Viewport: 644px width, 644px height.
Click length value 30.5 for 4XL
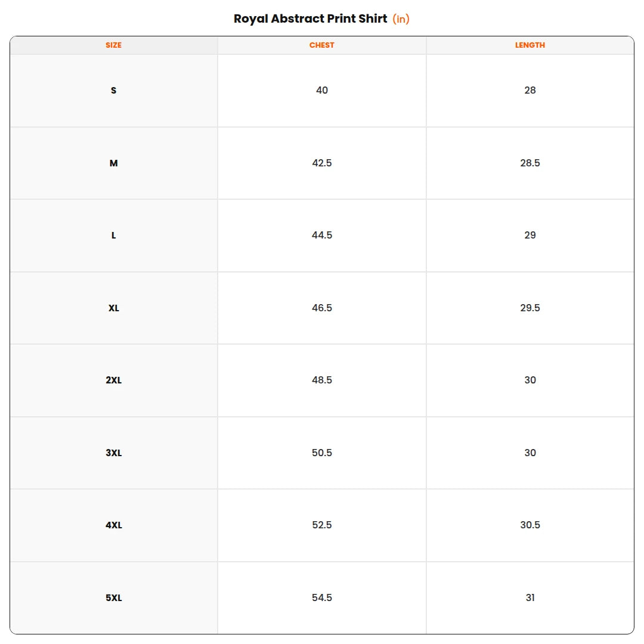pyautogui.click(x=530, y=525)
